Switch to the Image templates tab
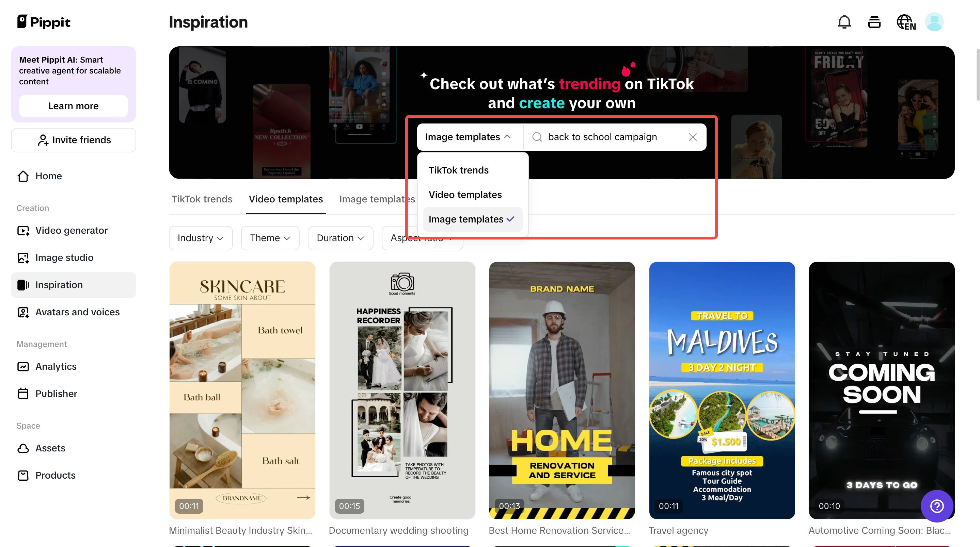The height and width of the screenshot is (547, 980). [x=377, y=199]
